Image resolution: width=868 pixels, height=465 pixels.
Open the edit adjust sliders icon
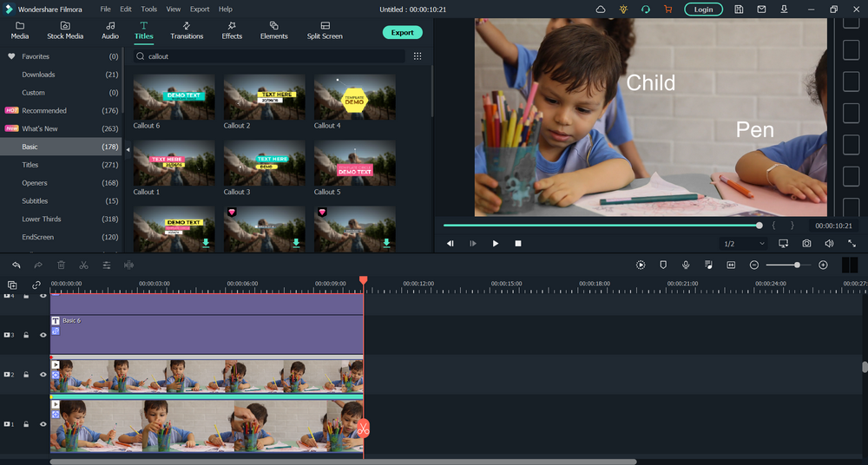[106, 265]
